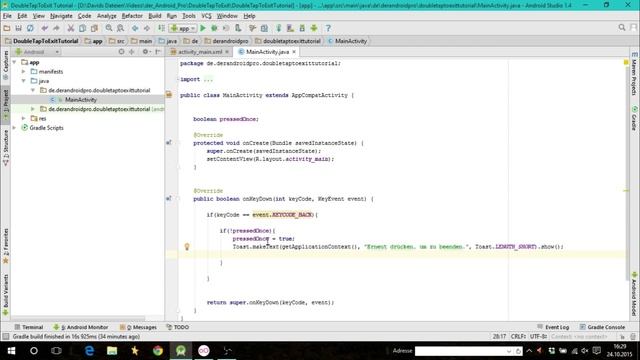Click the Save All toolbar icon
The height and width of the screenshot is (360, 640).
click(18, 28)
